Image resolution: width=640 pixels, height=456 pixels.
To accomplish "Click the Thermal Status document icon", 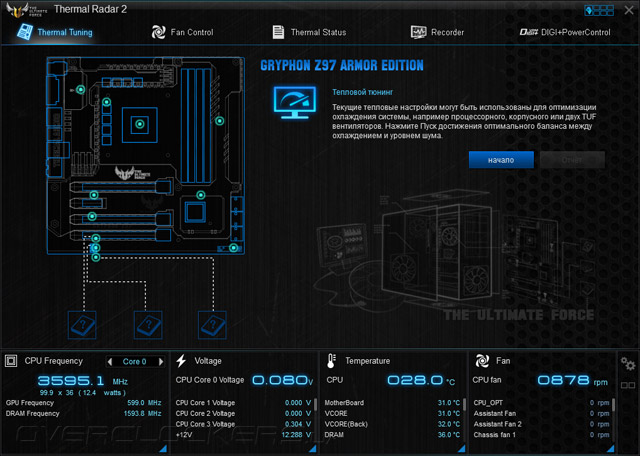I will pyautogui.click(x=278, y=32).
